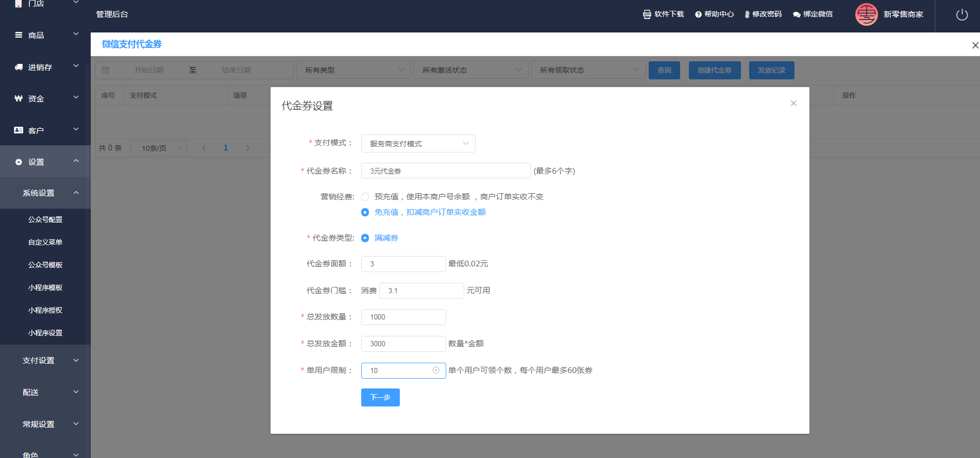The width and height of the screenshot is (980, 458).
Task: Open 公众号模板 menu item
Action: pos(45,265)
